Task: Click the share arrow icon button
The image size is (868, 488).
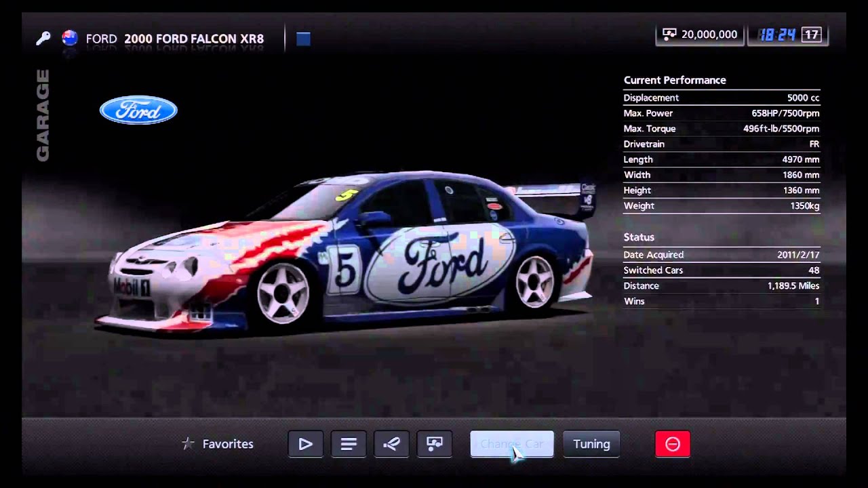Action: point(391,444)
